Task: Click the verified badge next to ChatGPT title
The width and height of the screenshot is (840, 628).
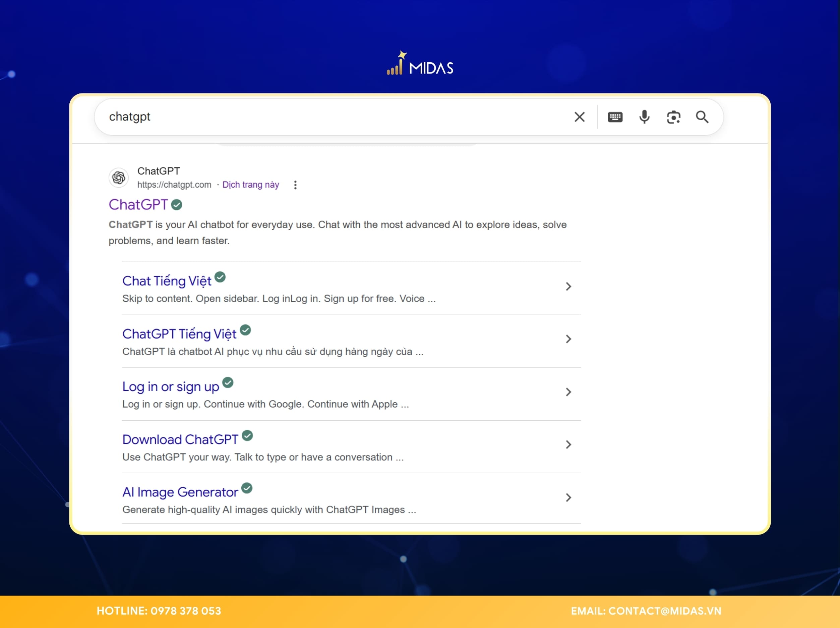Action: 177,205
